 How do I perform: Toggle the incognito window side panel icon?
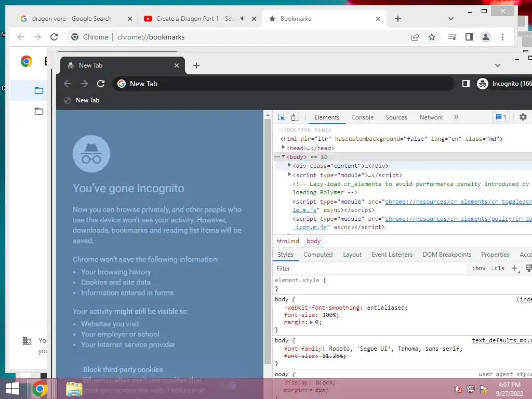tap(466, 84)
